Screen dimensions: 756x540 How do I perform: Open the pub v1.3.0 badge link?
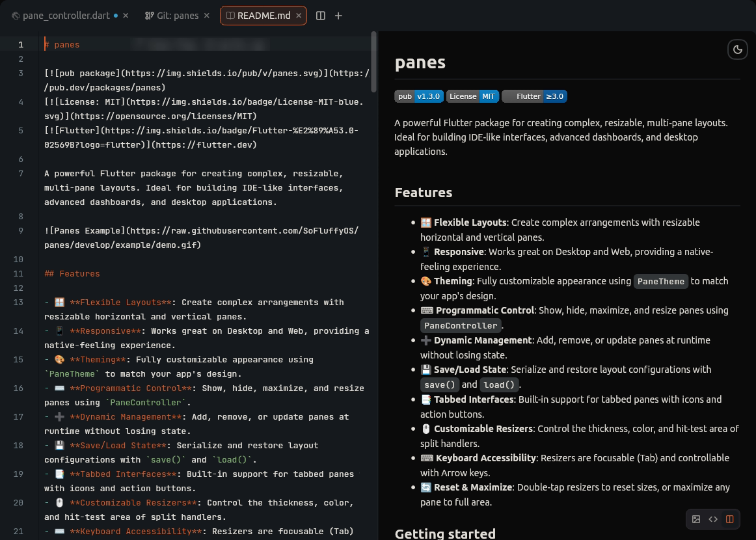point(419,96)
